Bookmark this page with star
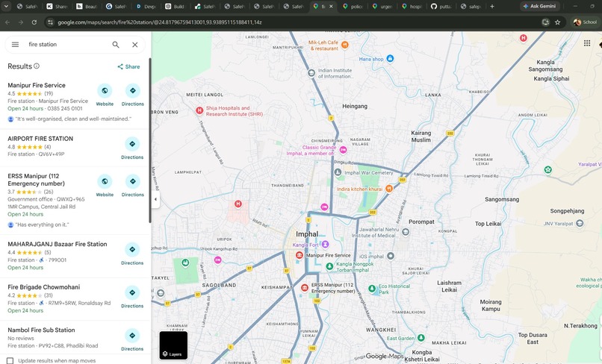 click(557, 22)
